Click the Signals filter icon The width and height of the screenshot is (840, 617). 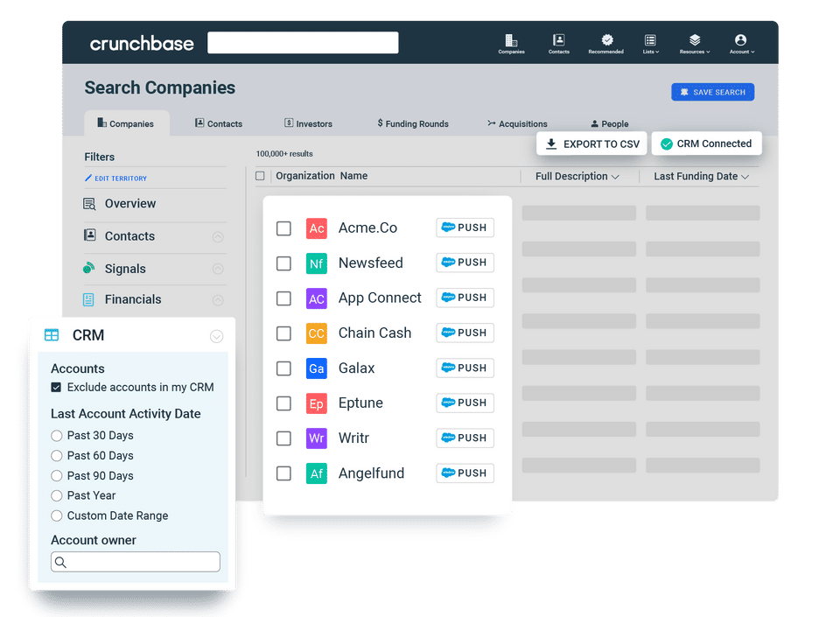coord(89,268)
